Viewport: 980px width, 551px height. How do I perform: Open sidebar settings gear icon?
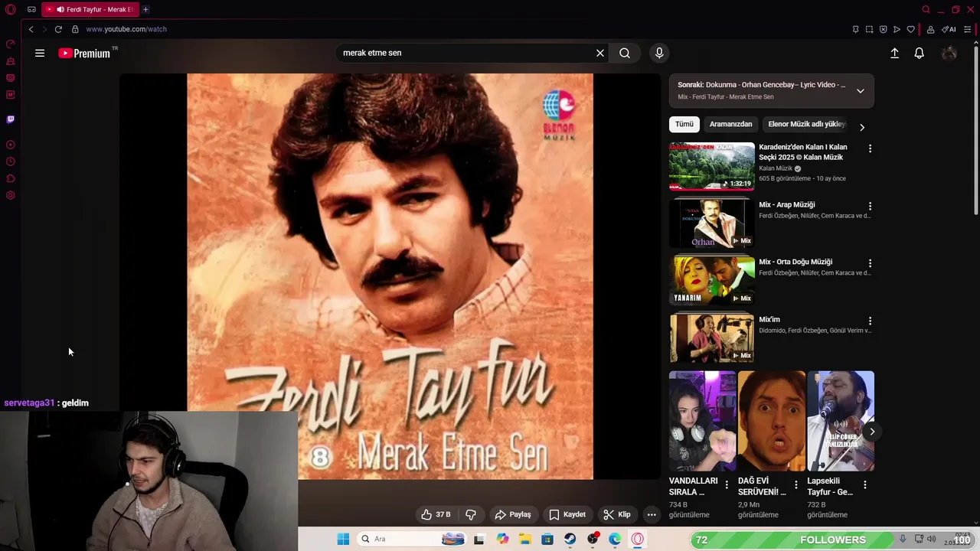tap(11, 195)
